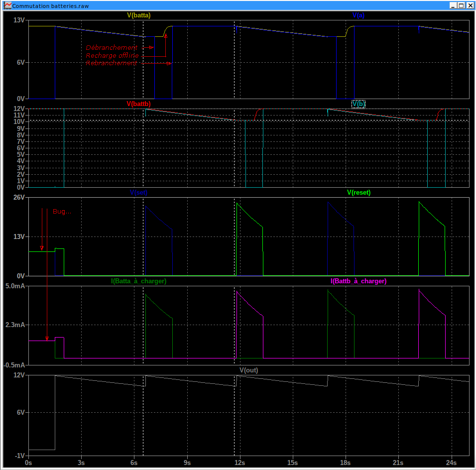
Task: Click the -1V axis label in V(out) pane
Action: coord(20,456)
